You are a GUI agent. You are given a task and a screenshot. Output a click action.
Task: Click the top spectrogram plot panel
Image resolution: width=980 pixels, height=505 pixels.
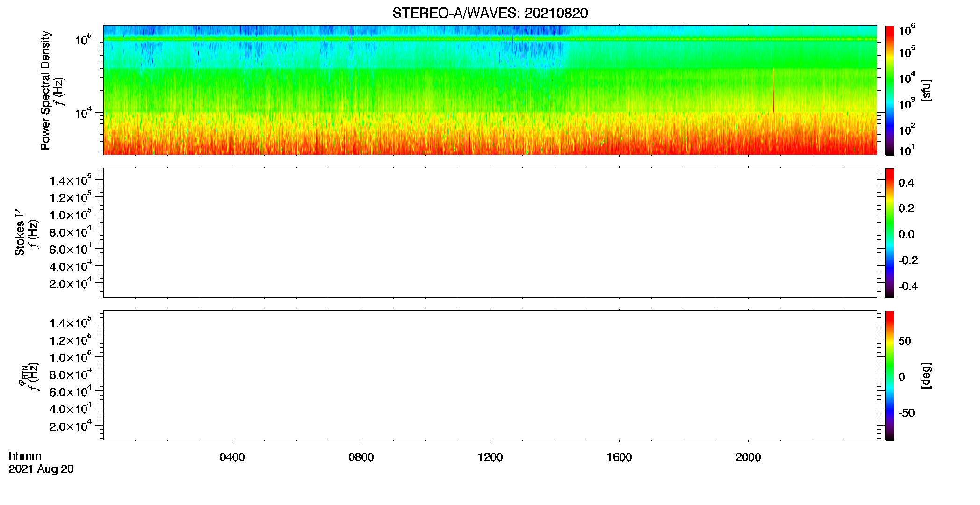pyautogui.click(x=490, y=90)
